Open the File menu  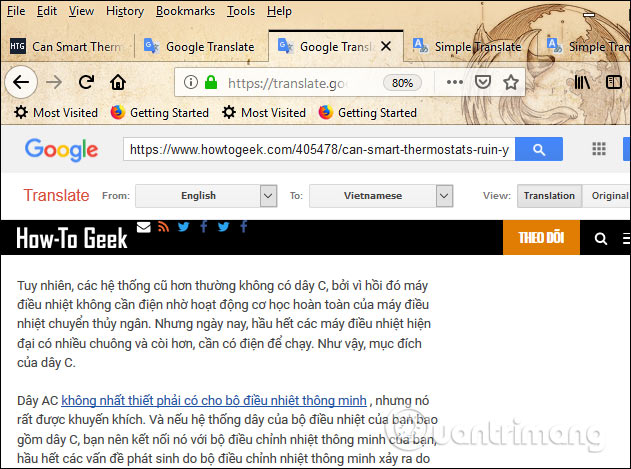click(x=16, y=11)
